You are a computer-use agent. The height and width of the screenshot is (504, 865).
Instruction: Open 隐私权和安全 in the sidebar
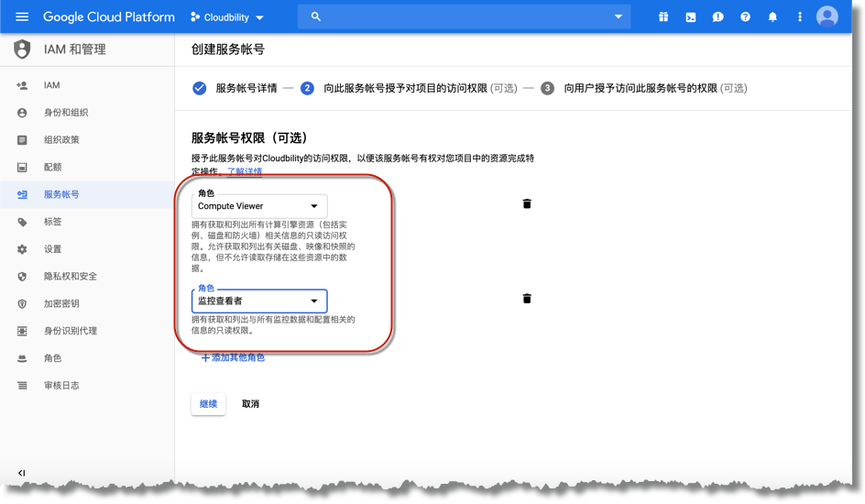point(87,276)
